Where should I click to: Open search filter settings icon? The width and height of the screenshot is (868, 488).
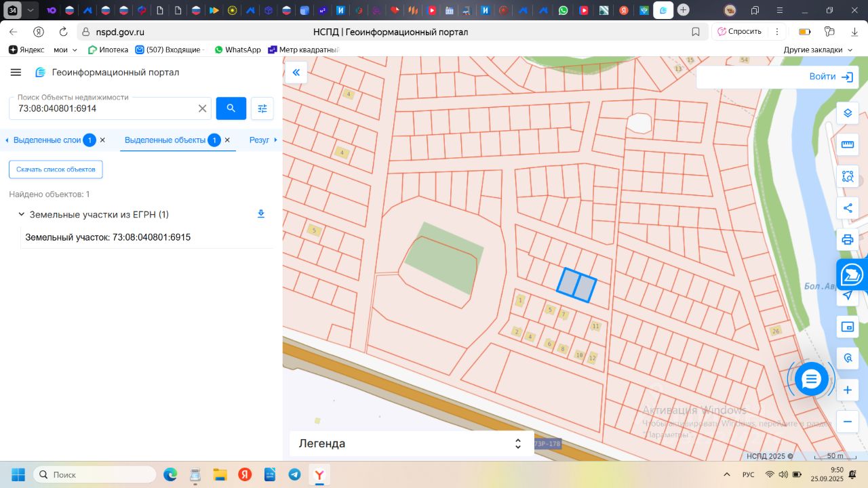point(262,108)
